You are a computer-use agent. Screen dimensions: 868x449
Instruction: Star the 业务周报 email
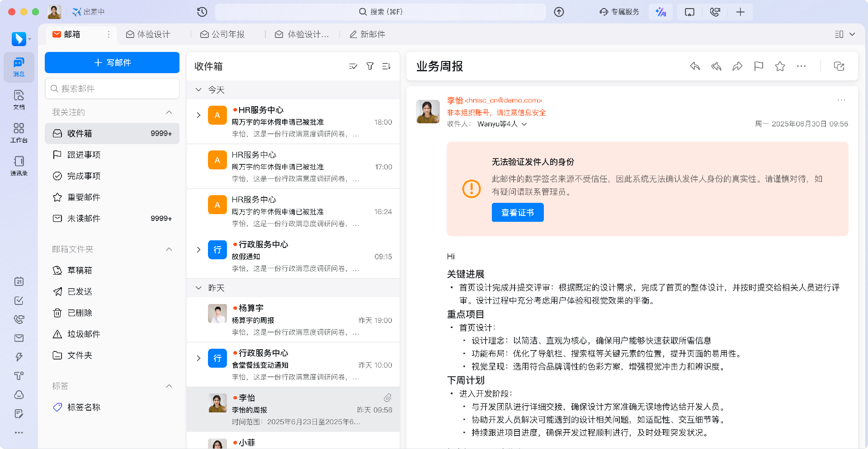[780, 66]
